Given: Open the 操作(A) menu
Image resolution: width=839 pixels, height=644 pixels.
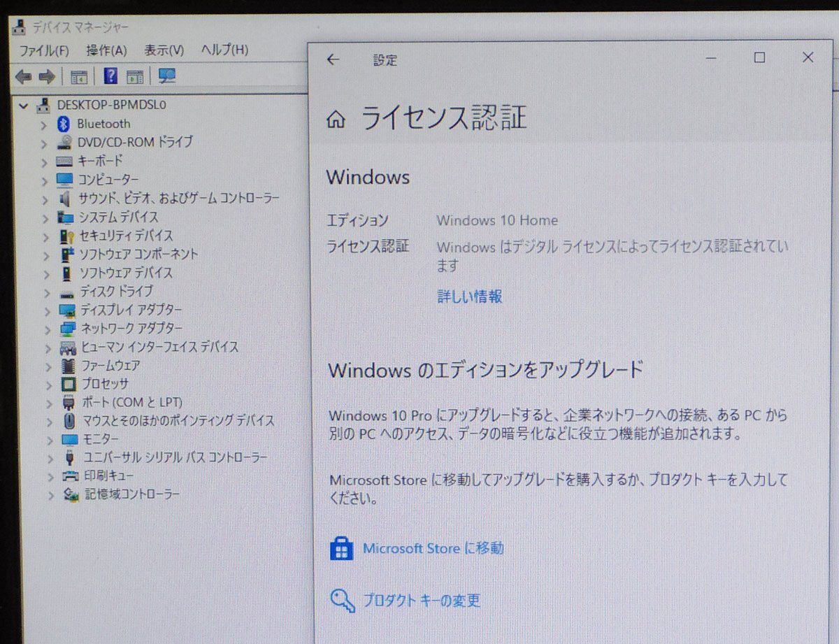Looking at the screenshot, I should 106,50.
